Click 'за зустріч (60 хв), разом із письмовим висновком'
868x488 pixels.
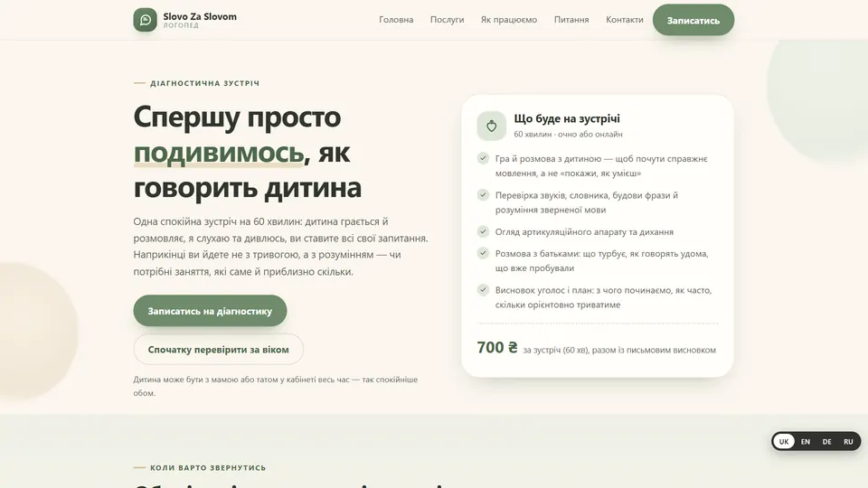coord(618,351)
